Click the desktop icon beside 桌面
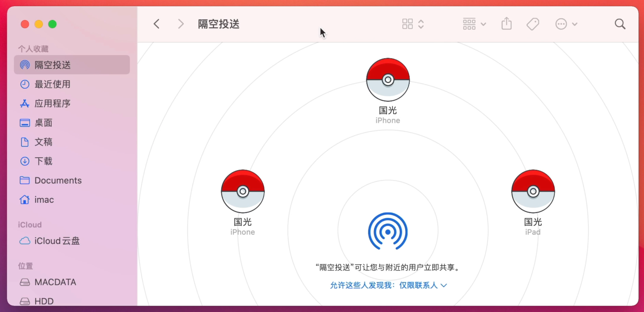The height and width of the screenshot is (312, 644). pyautogui.click(x=25, y=123)
